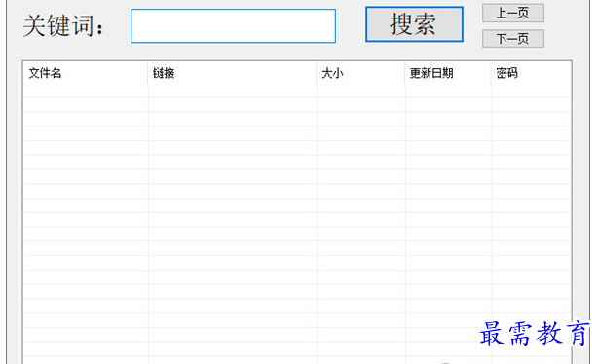
Task: Go to next page with 下一页
Action: (513, 39)
